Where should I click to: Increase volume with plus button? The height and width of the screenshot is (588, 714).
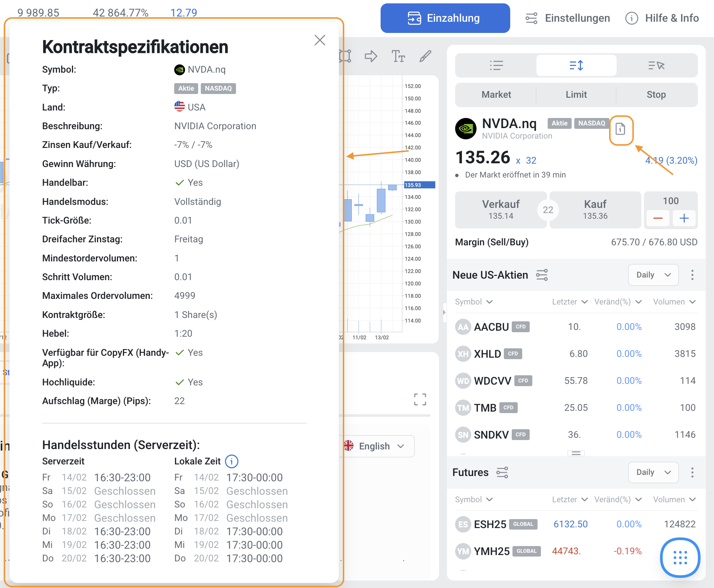(684, 218)
